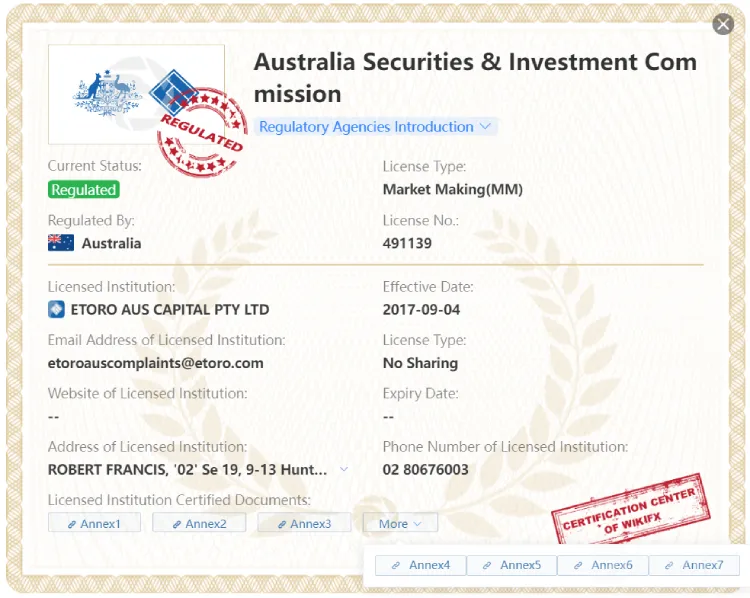This screenshot has height=598, width=750.
Task: Select Annex4 from the dropdown list
Action: coord(420,565)
